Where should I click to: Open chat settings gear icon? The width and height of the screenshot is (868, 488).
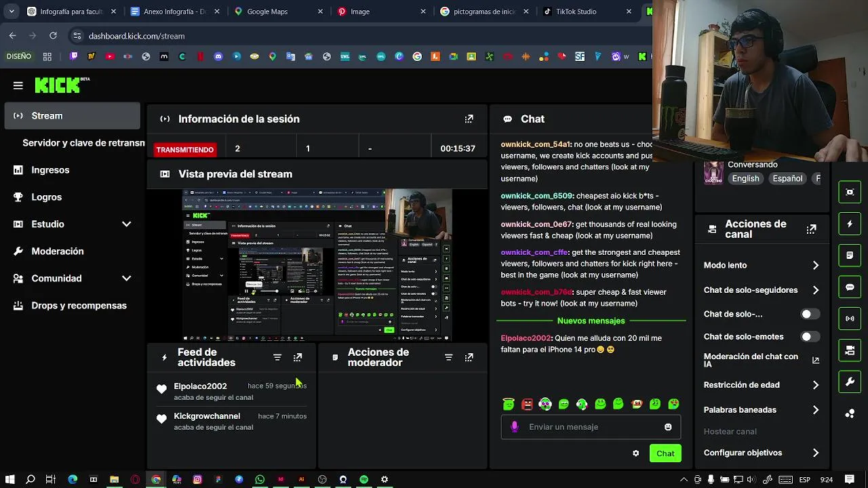coord(635,453)
